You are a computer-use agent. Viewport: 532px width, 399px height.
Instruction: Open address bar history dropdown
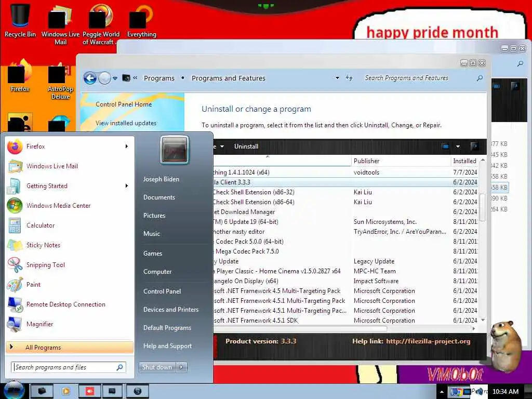[337, 78]
